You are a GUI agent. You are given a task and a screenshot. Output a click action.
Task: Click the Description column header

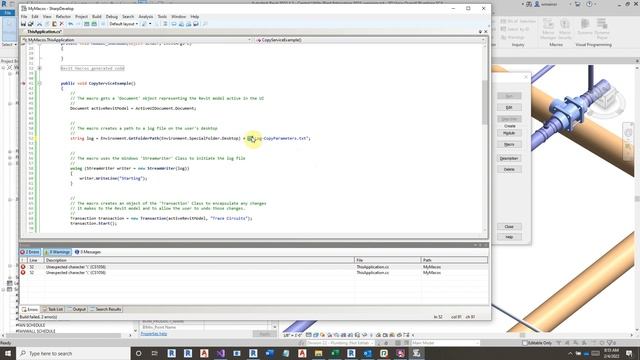pyautogui.click(x=199, y=260)
